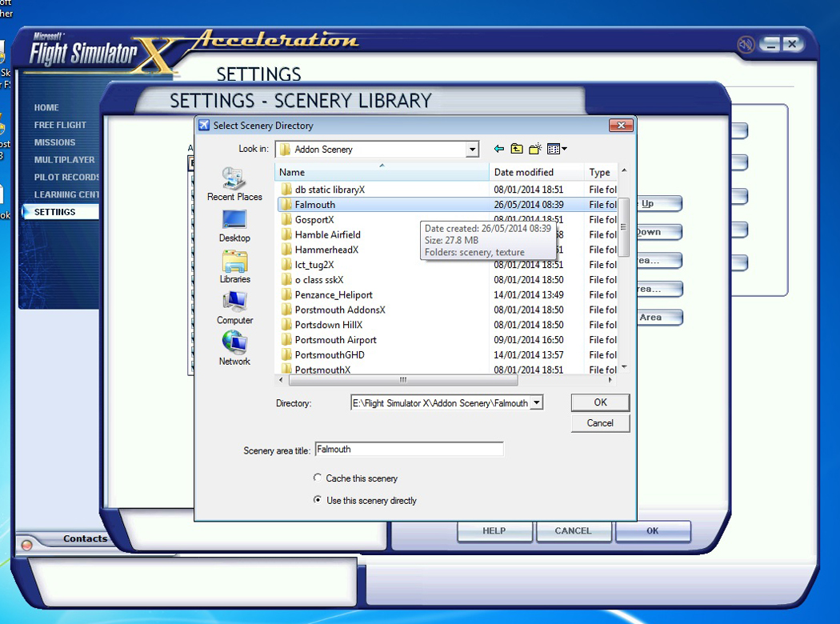Click HELP in Scenery Library window
Viewport: 840px width, 624px height.
pos(494,531)
